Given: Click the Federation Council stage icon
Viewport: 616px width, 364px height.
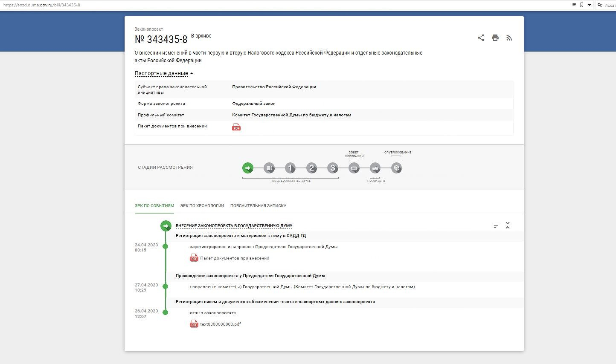Looking at the screenshot, I should coord(354,168).
